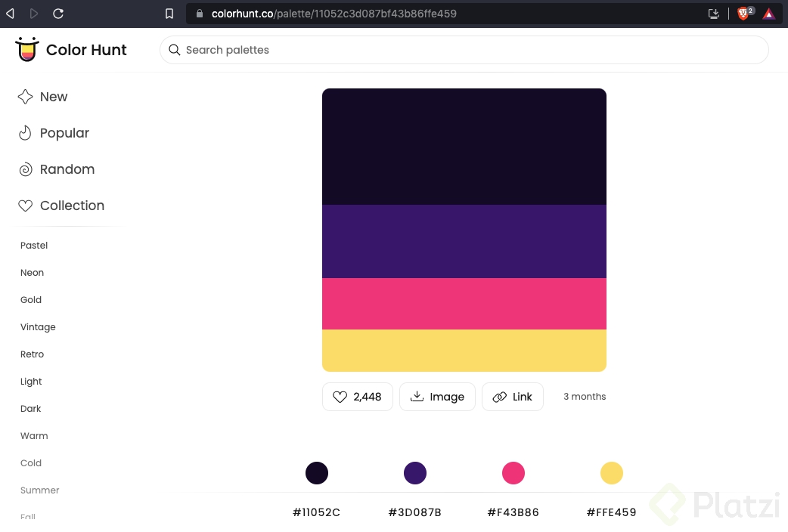Copy hex code #3D087B

click(415, 512)
